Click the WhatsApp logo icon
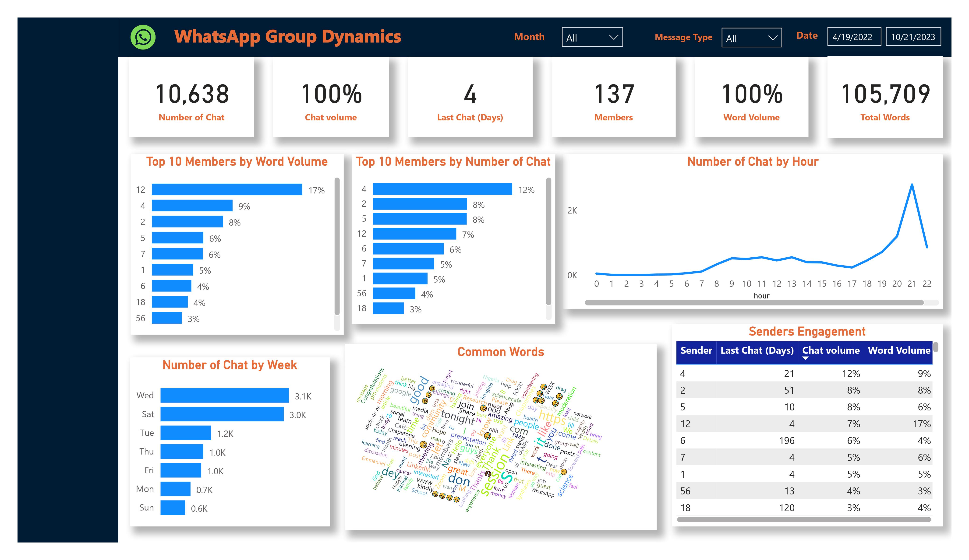969x560 pixels. coord(143,37)
